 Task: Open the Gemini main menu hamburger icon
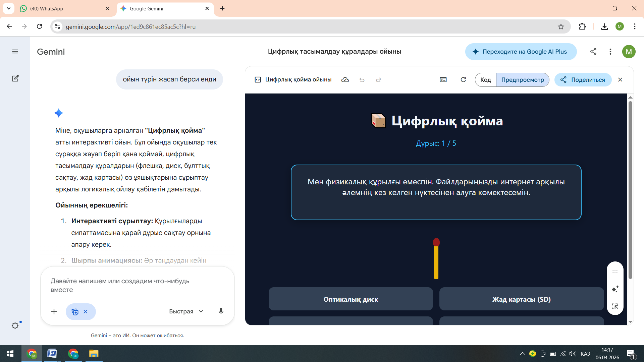click(x=15, y=52)
